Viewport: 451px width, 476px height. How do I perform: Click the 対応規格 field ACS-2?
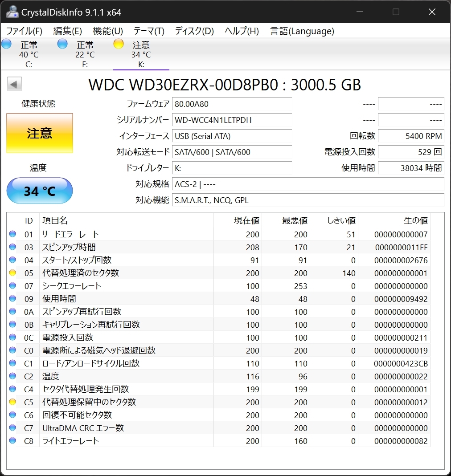pos(308,184)
